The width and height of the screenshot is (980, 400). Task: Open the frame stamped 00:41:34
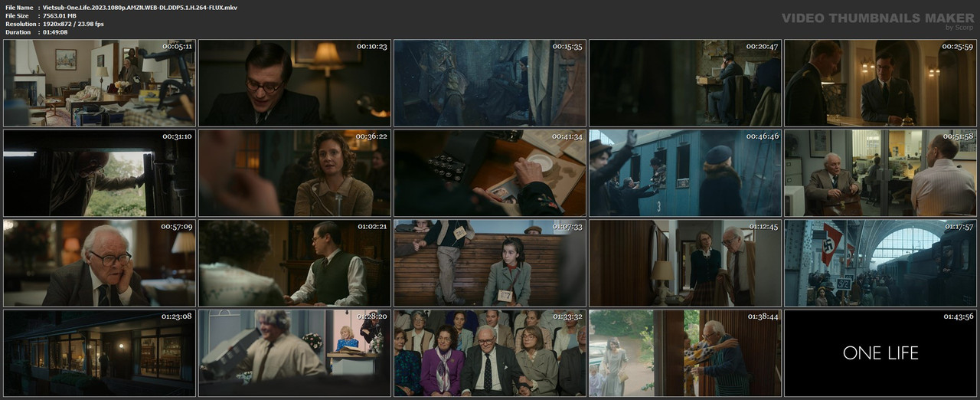490,173
